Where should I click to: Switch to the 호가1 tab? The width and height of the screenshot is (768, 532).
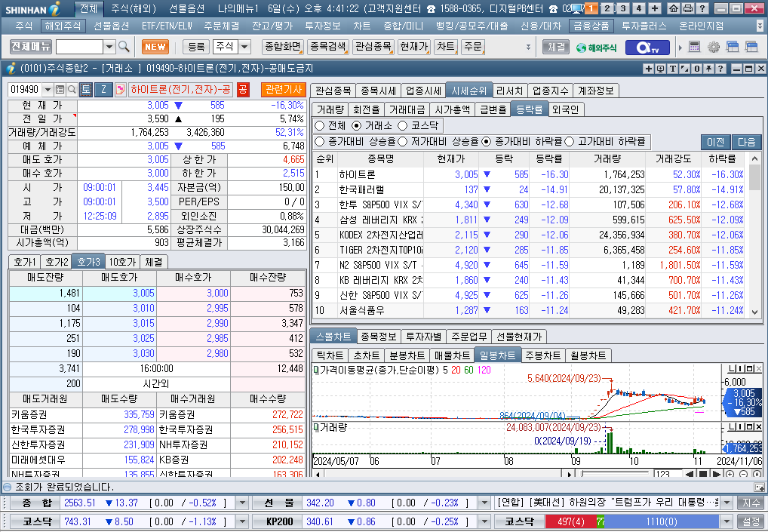pos(24,262)
